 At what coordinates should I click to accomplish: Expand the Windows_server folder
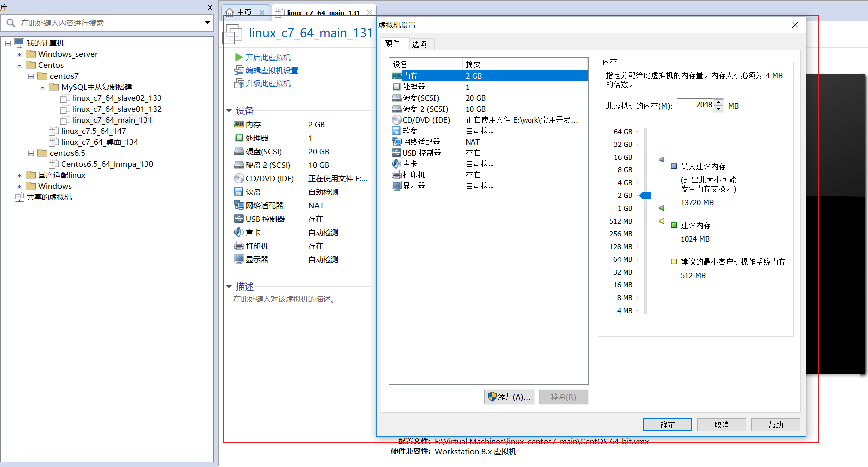pos(19,54)
